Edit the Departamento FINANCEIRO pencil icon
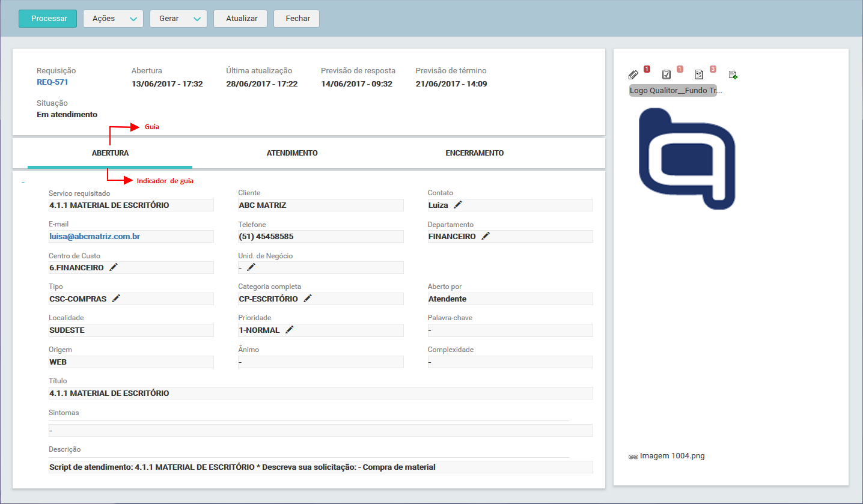 tap(486, 236)
